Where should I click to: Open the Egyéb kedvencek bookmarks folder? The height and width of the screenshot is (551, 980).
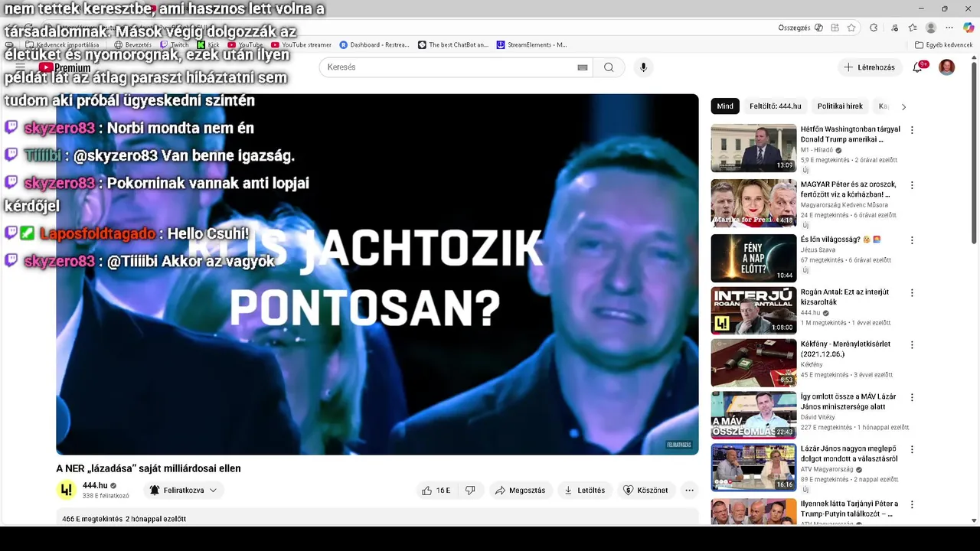point(943,45)
